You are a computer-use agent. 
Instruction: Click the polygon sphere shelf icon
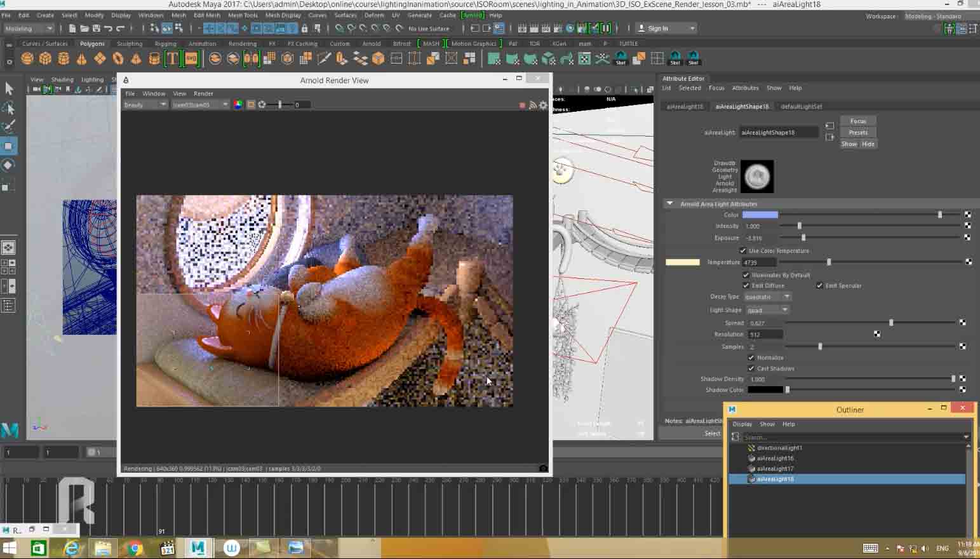27,59
